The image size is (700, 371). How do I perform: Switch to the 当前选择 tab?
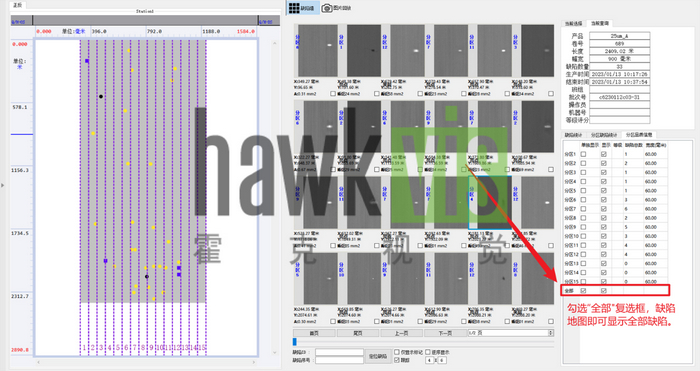coord(574,23)
